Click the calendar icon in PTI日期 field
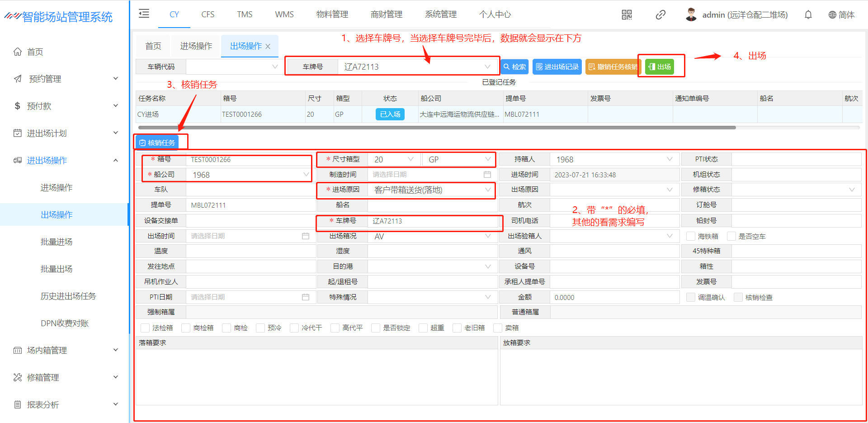Viewport: 868px width, 423px height. (306, 297)
